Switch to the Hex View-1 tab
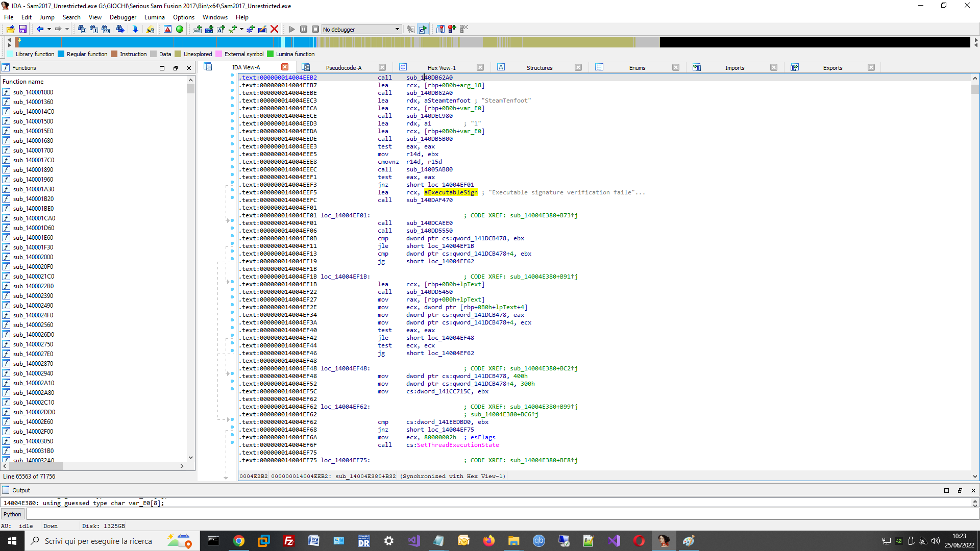The height and width of the screenshot is (551, 980). pos(441,67)
